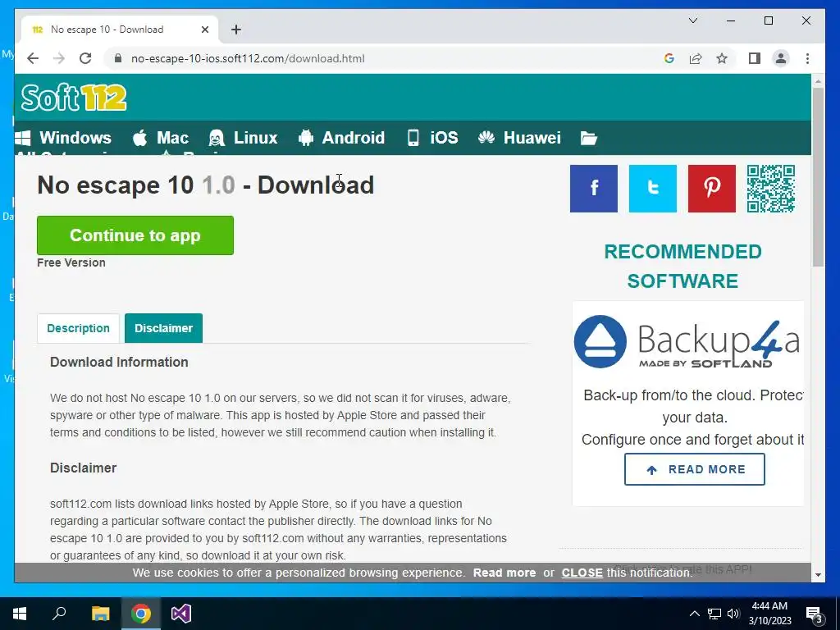
Task: Open the Windows Start menu
Action: coord(20,614)
